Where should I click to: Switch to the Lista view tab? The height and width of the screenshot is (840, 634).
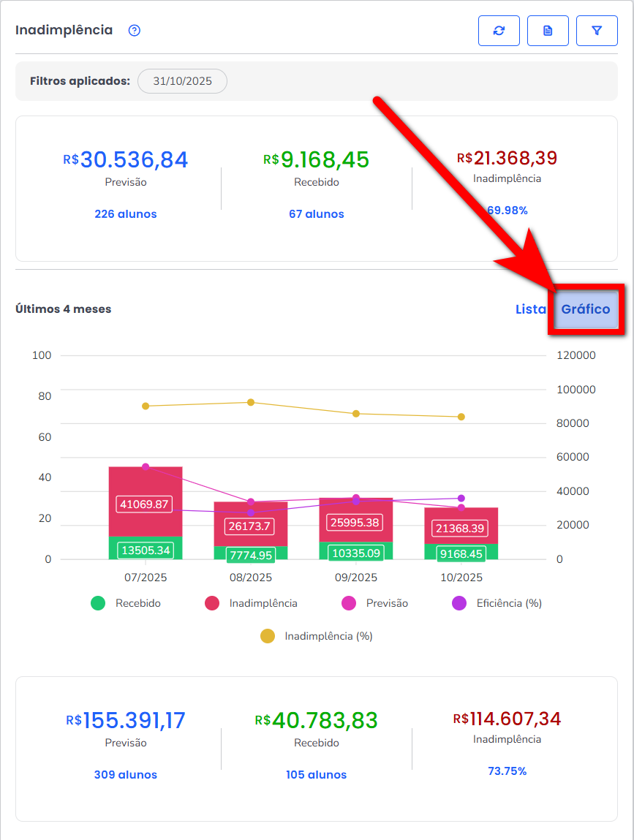click(x=530, y=309)
